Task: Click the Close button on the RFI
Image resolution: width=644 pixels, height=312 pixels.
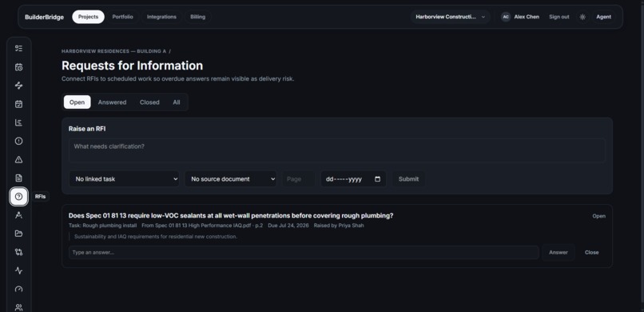Action: click(591, 252)
